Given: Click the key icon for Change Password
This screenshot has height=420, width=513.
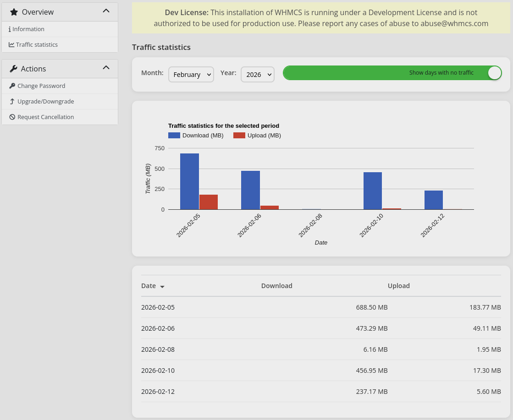Looking at the screenshot, I should (12, 86).
